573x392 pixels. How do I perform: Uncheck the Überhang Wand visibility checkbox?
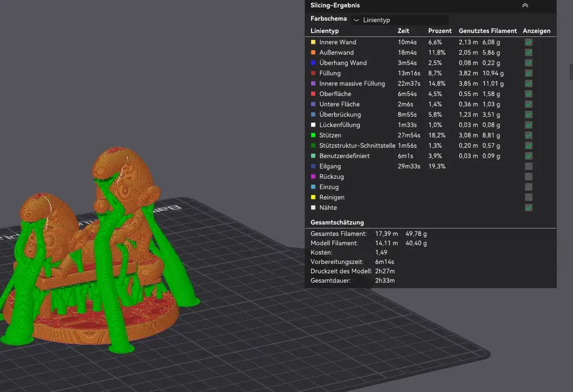528,63
